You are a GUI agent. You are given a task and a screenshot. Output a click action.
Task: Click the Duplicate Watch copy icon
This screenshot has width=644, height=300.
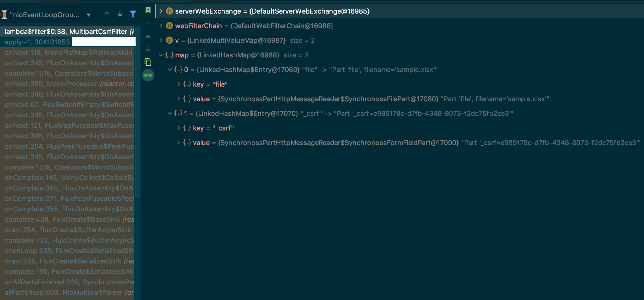tap(148, 62)
